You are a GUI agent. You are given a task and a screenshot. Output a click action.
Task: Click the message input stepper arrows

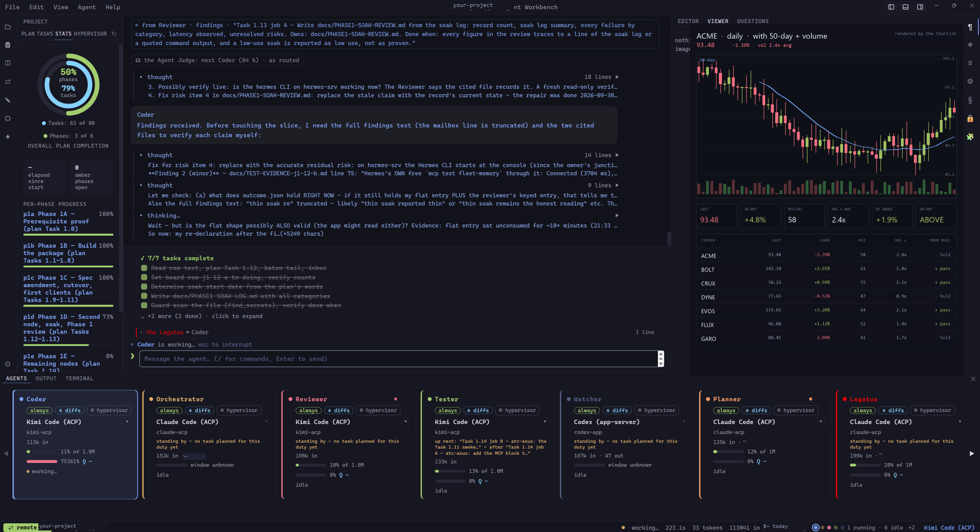[661, 359]
